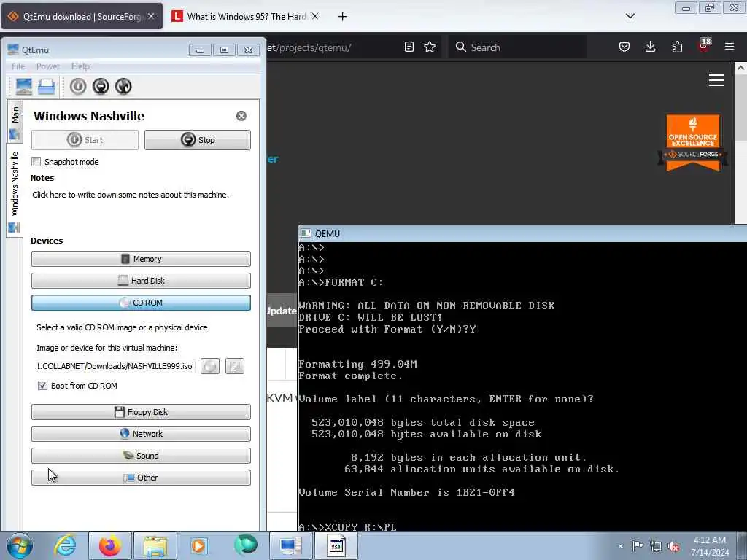This screenshot has width=747, height=560.
Task: Click the QtEmu computer taskbar icon
Action: pyautogui.click(x=291, y=545)
